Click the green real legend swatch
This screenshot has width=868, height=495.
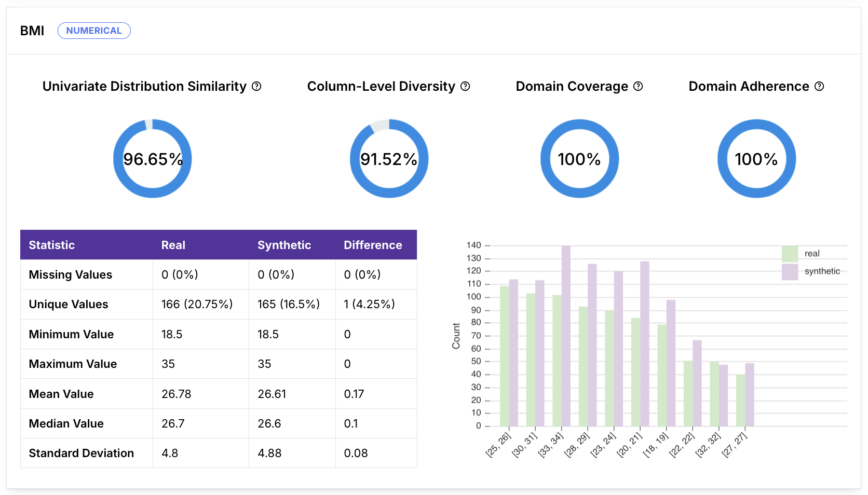tap(790, 254)
